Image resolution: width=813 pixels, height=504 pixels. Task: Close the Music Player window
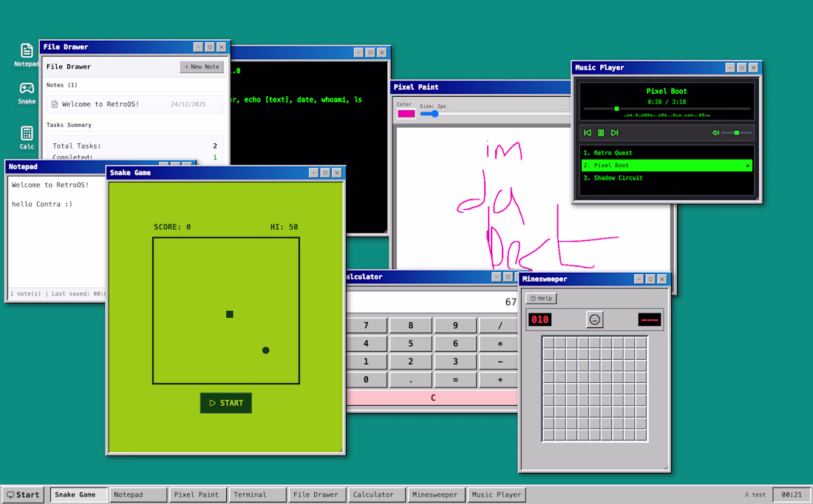pos(753,67)
